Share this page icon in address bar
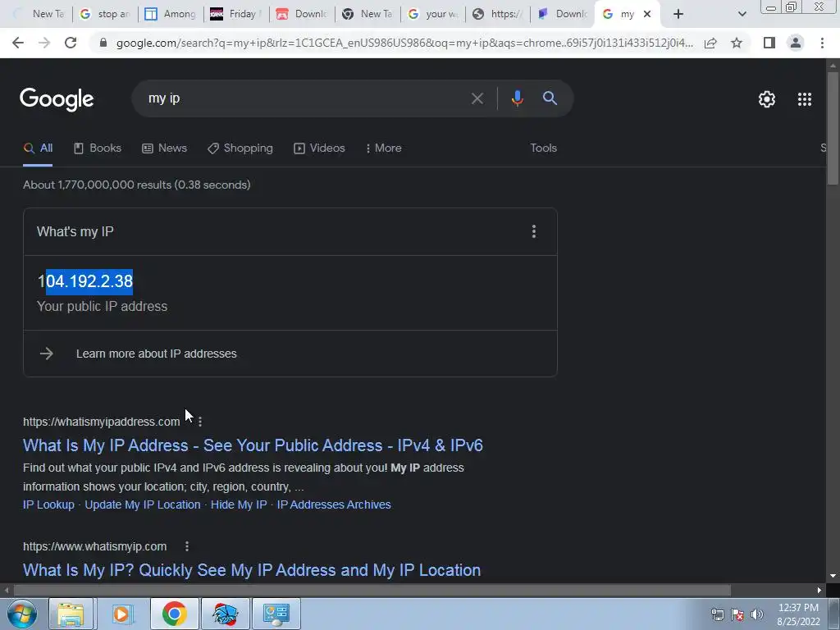The image size is (840, 630). pyautogui.click(x=710, y=43)
